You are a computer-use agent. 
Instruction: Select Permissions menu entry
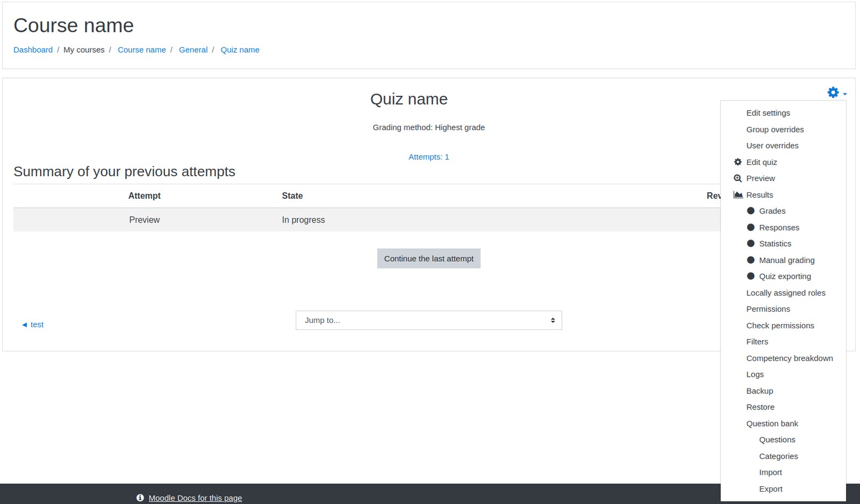coord(768,309)
